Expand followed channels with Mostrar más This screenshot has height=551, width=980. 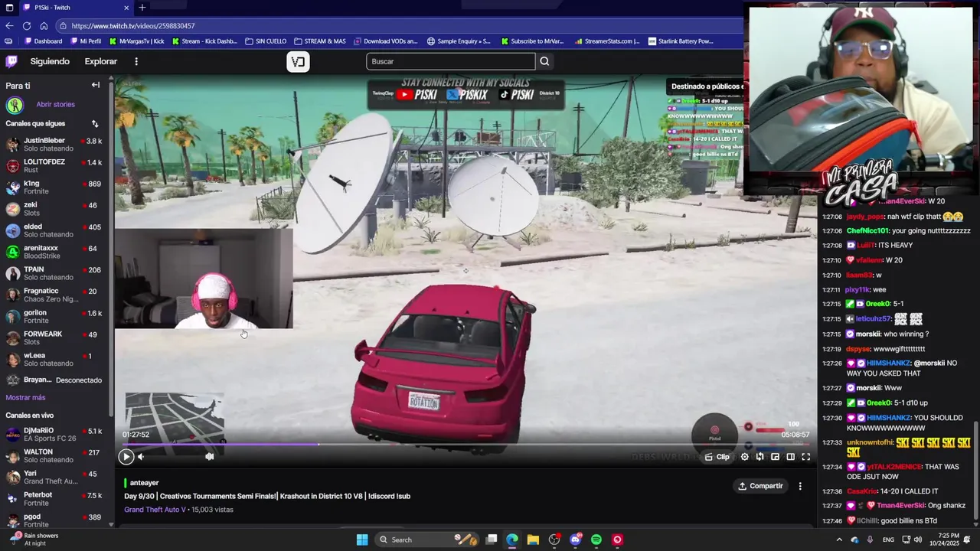pos(25,398)
